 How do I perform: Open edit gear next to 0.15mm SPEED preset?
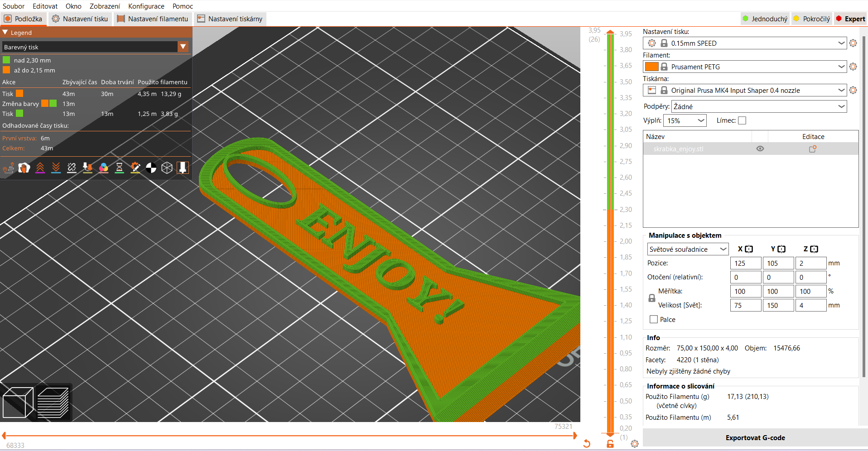pos(853,43)
